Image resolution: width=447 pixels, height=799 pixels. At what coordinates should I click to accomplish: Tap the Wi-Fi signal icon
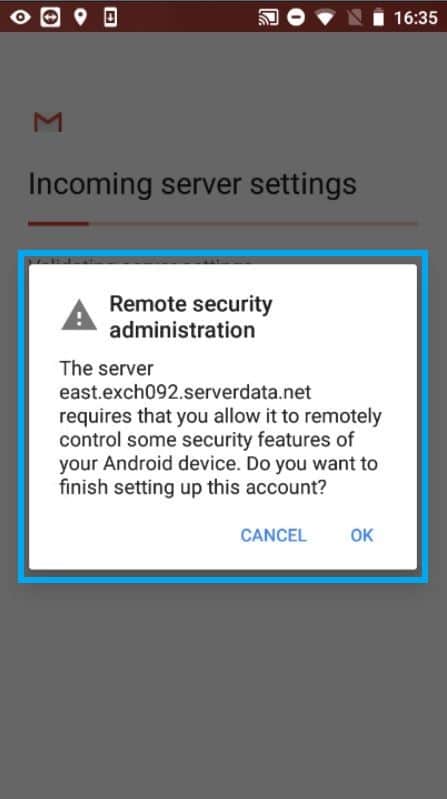(325, 18)
